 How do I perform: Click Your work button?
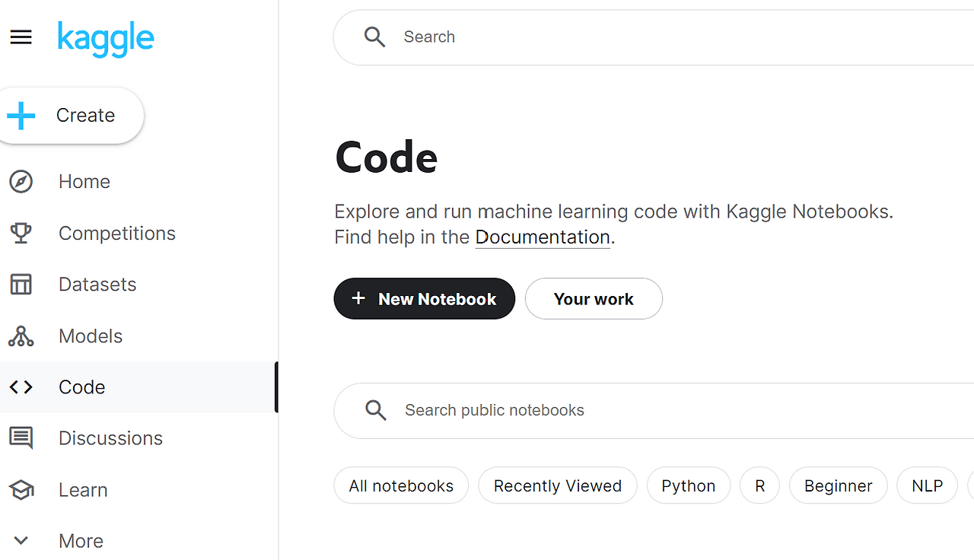[594, 298]
